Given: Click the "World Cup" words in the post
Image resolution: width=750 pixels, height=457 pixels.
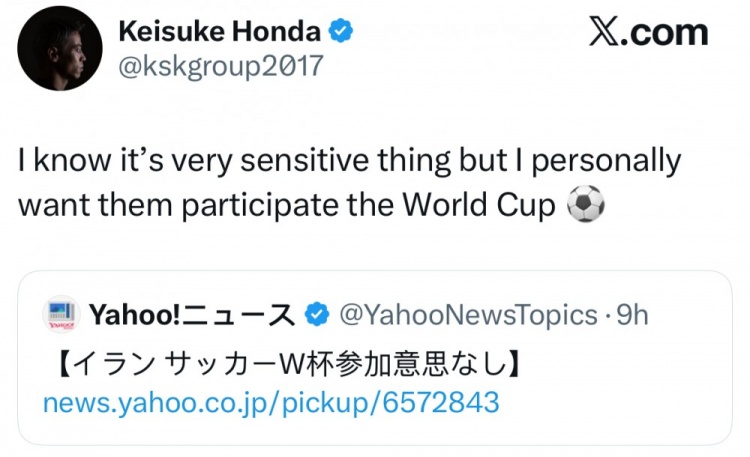Looking at the screenshot, I should [477, 206].
